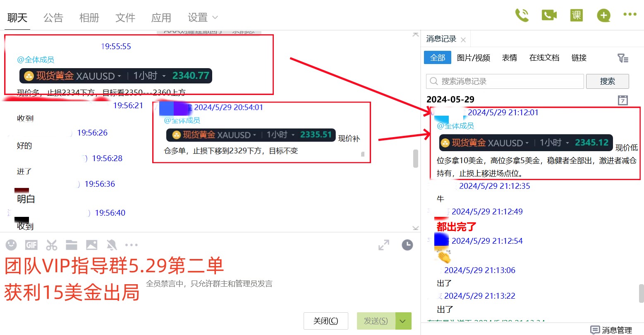
Task: Start a video call with the group
Action: pyautogui.click(x=549, y=16)
